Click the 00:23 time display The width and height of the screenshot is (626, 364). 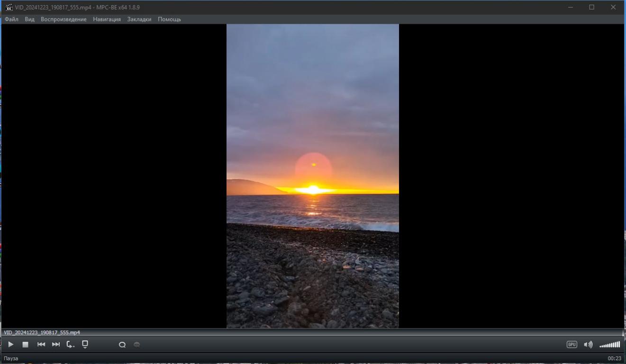(614, 358)
